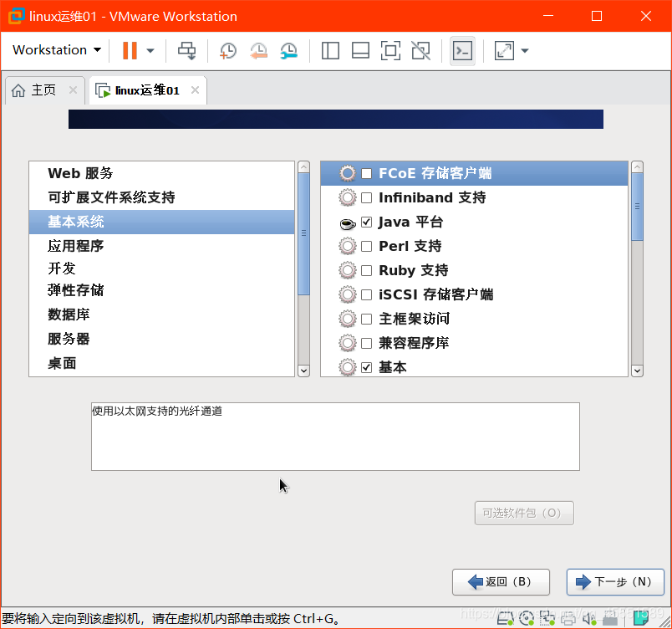672x629 pixels.
Task: Click the 返回 (B) back button
Action: (501, 582)
